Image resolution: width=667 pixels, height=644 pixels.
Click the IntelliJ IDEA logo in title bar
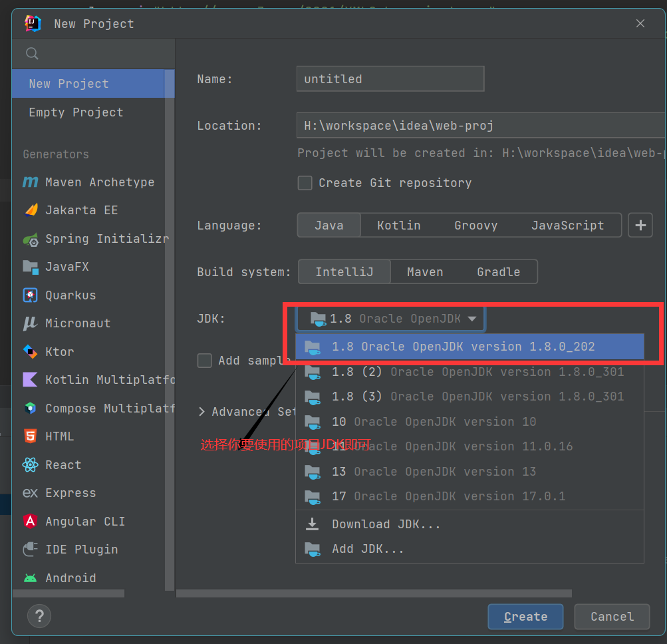pos(33,23)
